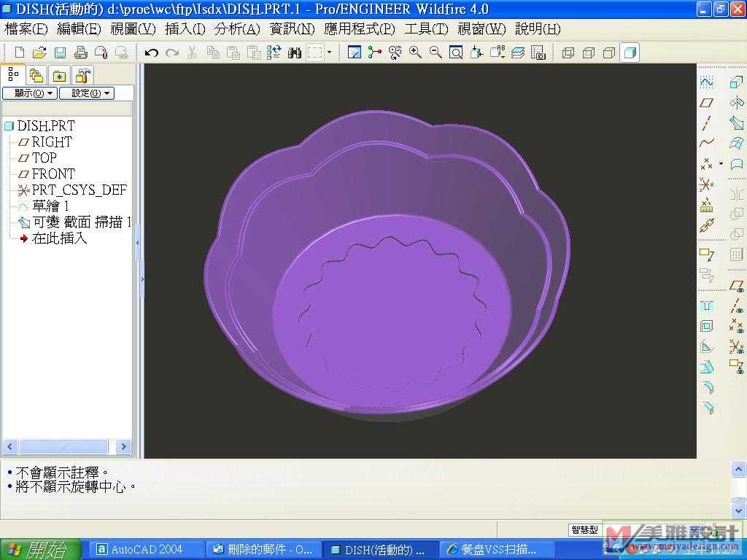
Task: Print the model with printer icon
Action: point(80,52)
